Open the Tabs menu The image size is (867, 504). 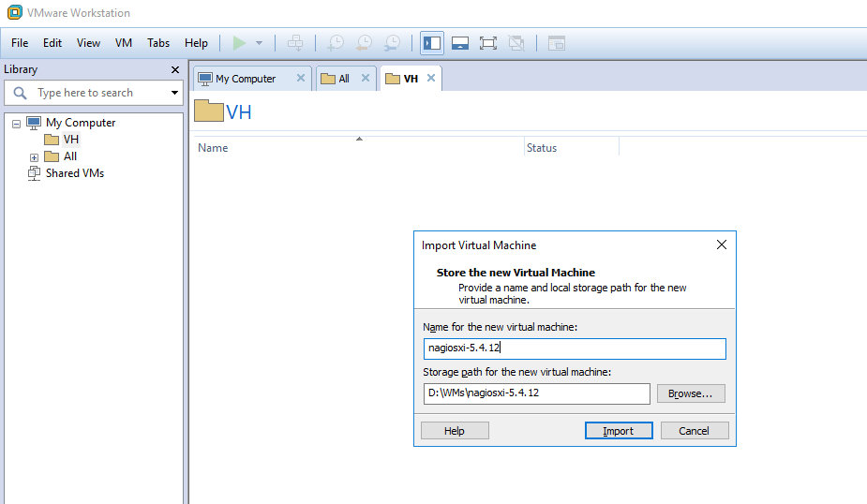158,43
